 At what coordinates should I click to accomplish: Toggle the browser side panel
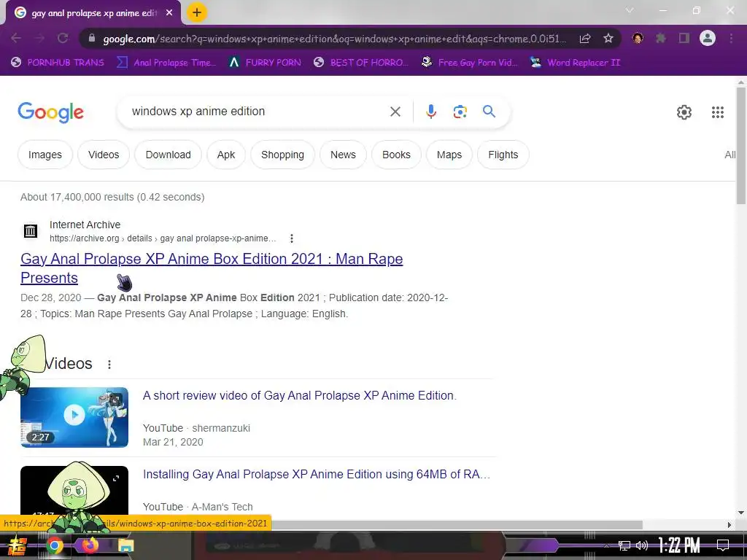coord(684,38)
